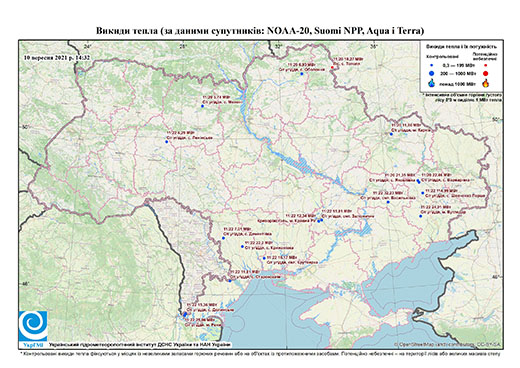Select the blue marker near Kharkiv labeled 11.35 MW

(x=391, y=134)
